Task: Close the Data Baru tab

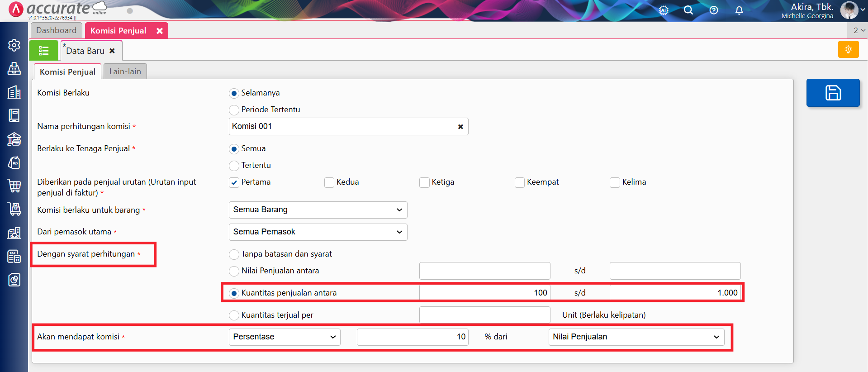Action: [x=112, y=51]
